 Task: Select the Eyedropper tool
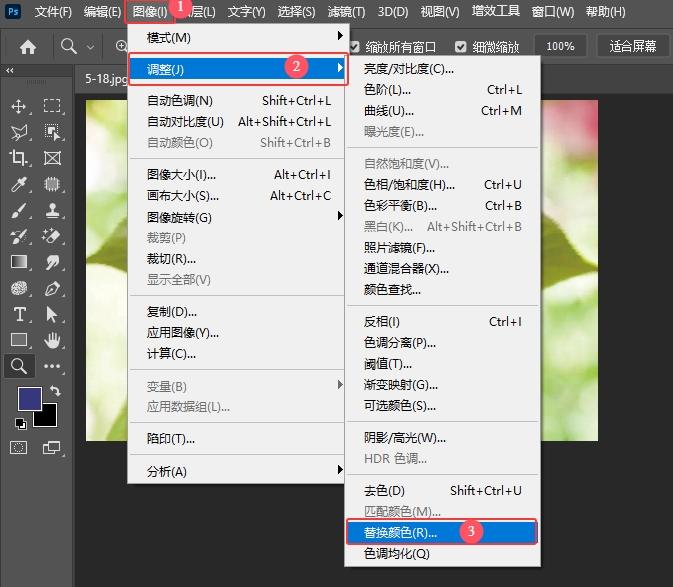point(18,185)
